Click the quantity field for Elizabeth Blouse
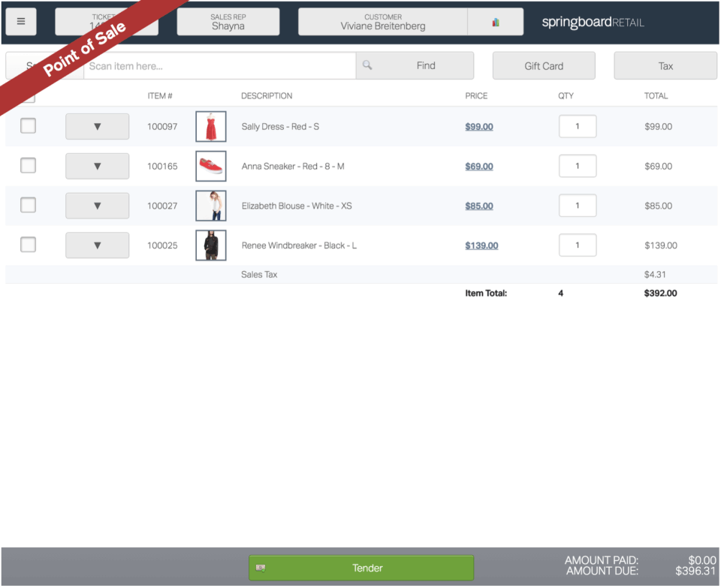This screenshot has width=721, height=588. pos(577,205)
